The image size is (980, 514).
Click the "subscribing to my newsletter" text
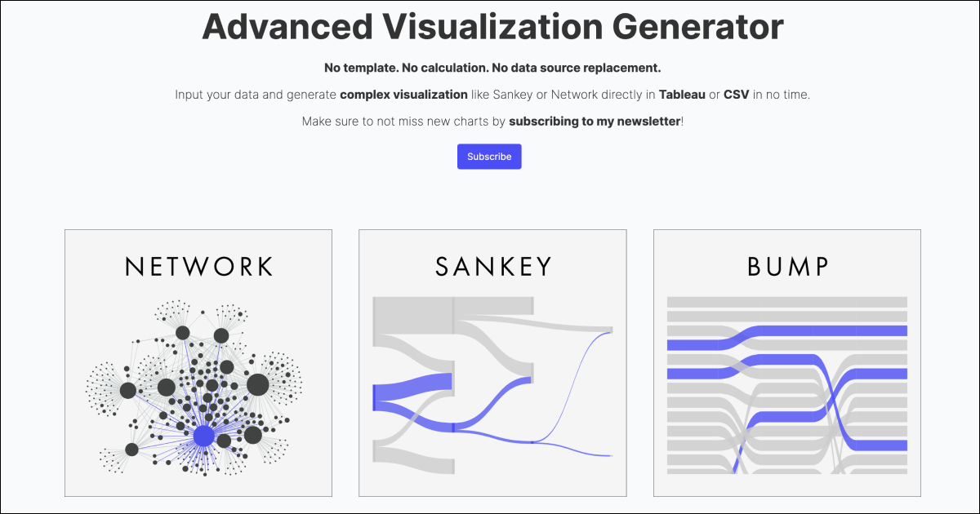pyautogui.click(x=594, y=122)
